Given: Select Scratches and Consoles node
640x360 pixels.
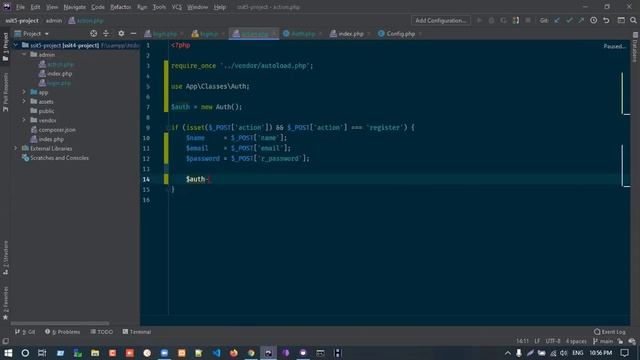Looking at the screenshot, I should point(59,158).
